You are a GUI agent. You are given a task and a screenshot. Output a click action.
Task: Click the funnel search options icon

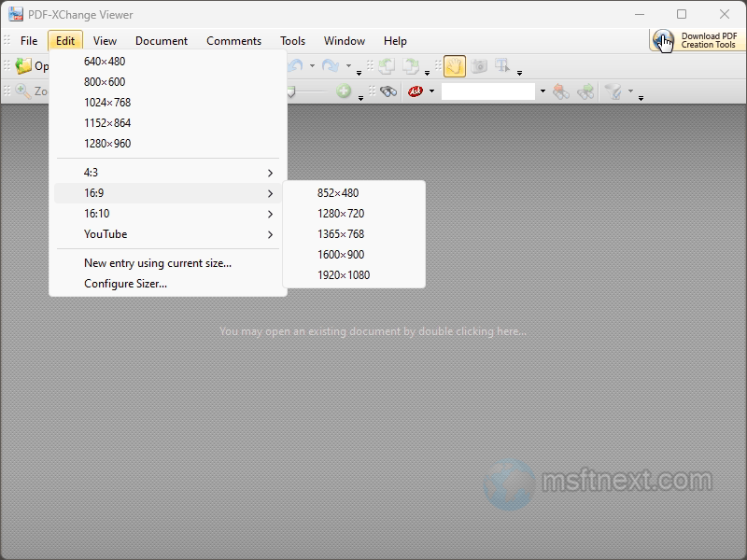pos(613,91)
